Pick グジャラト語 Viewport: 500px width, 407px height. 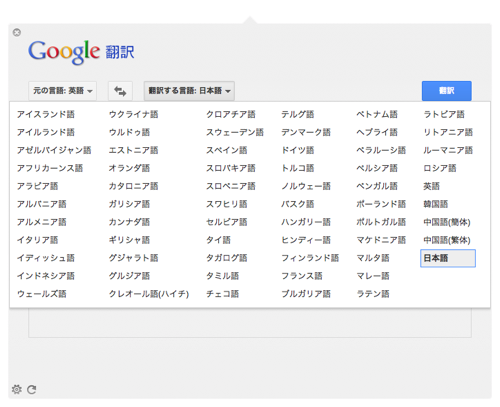[x=134, y=258]
